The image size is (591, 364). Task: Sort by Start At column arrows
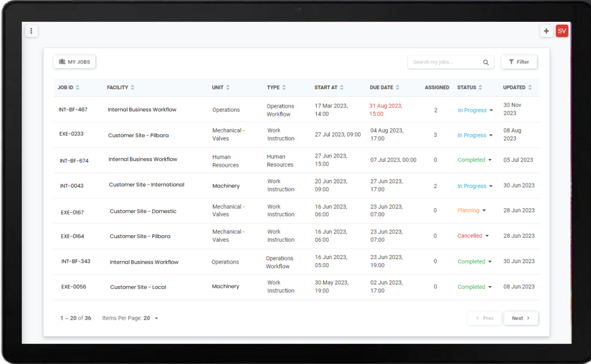click(x=342, y=88)
